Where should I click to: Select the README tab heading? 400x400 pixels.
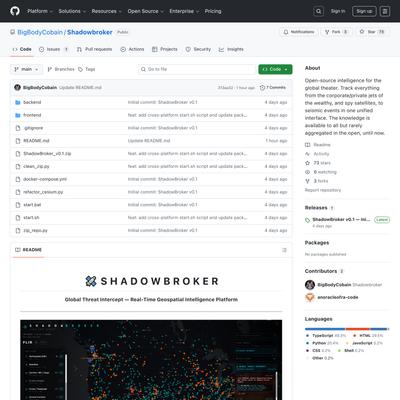point(29,250)
